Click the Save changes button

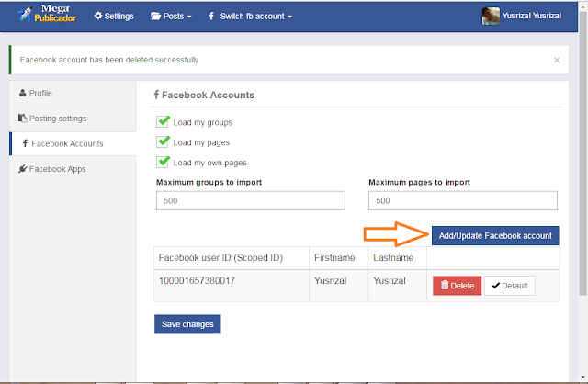click(187, 324)
